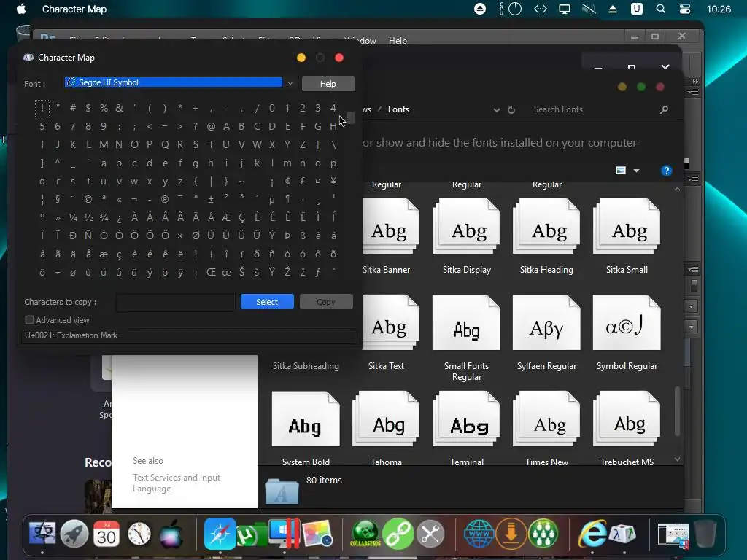Click the Help button in Character Map
Screen dimensions: 747x560
[328, 84]
